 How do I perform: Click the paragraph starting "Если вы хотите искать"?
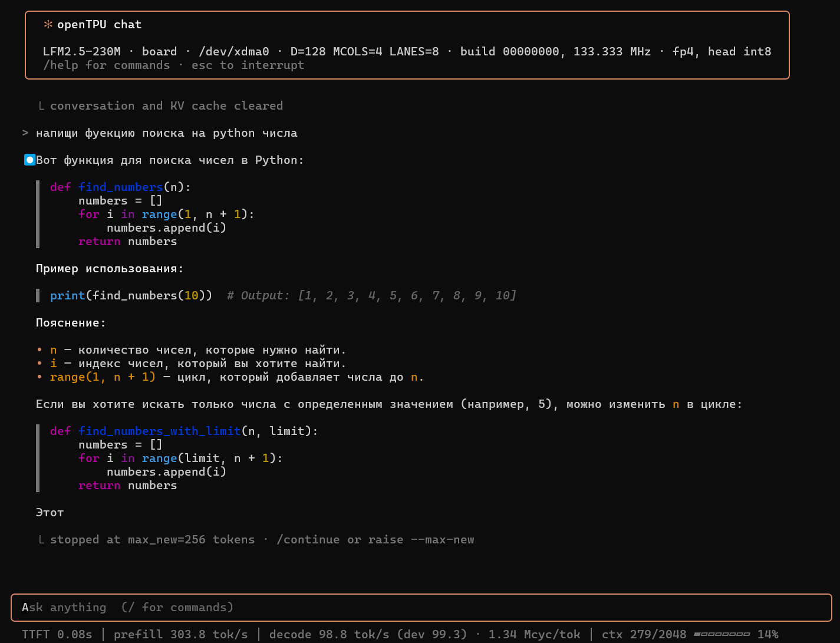pos(390,404)
